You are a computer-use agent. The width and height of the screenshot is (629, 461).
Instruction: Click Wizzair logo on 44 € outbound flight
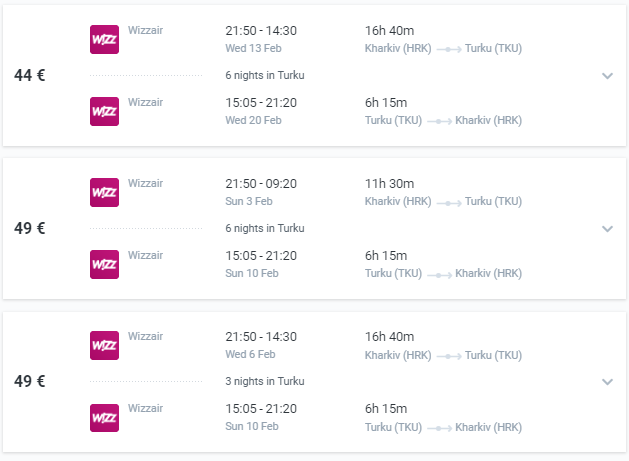point(104,39)
